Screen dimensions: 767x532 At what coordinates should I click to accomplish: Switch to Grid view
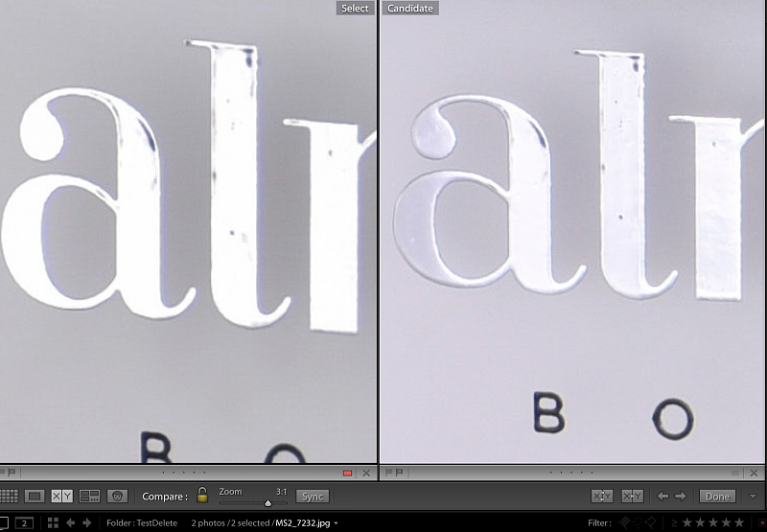(x=9, y=496)
